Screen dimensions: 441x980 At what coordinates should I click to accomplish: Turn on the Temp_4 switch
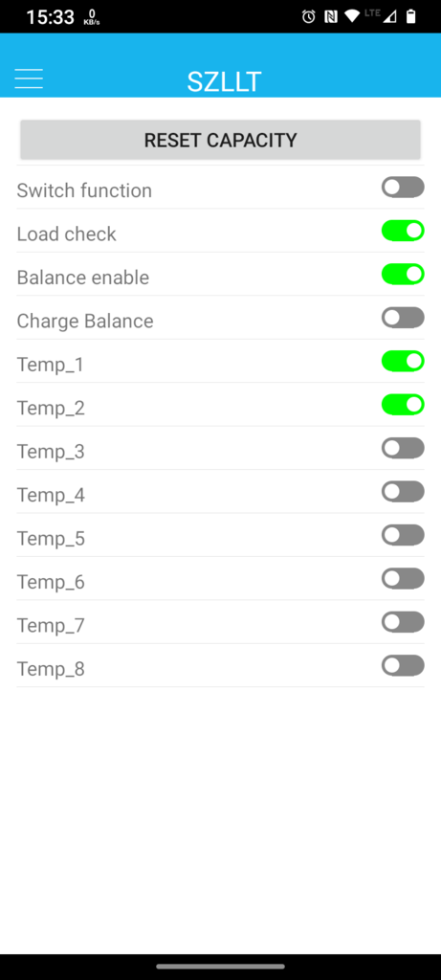point(403,491)
